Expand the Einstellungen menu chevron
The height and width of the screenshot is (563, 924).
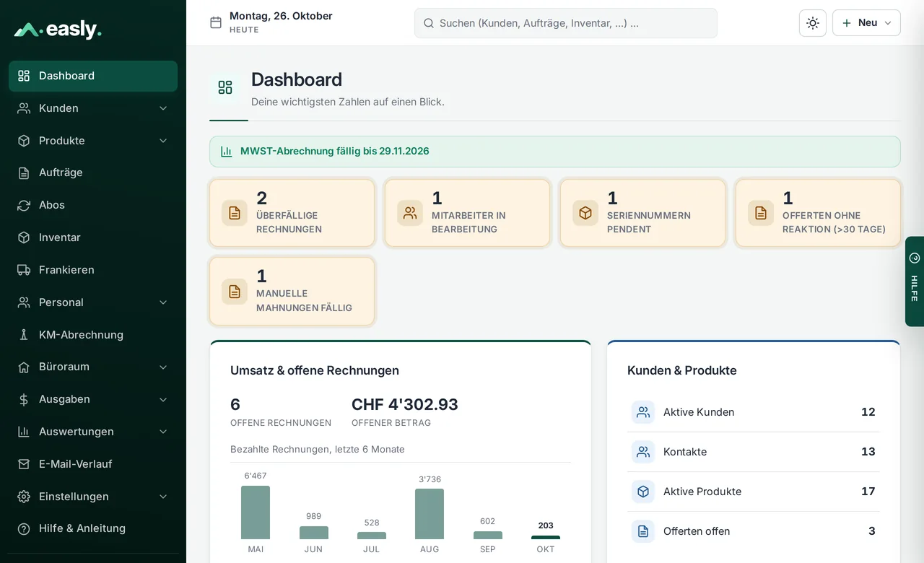(163, 497)
